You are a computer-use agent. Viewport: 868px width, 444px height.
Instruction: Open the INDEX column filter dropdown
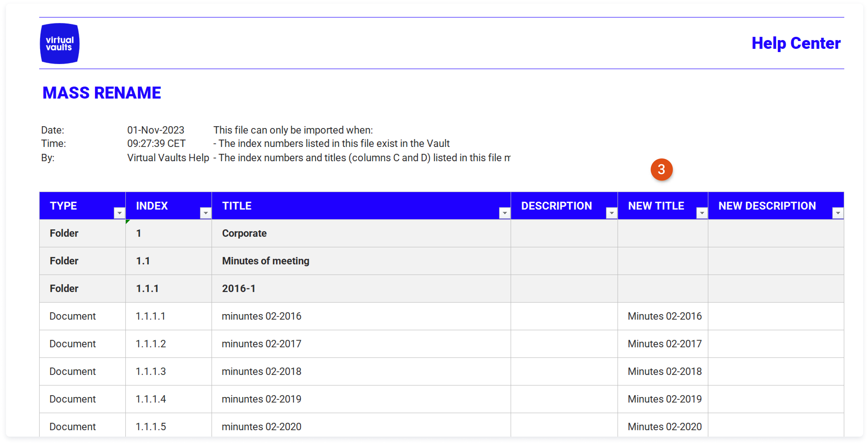pyautogui.click(x=205, y=213)
